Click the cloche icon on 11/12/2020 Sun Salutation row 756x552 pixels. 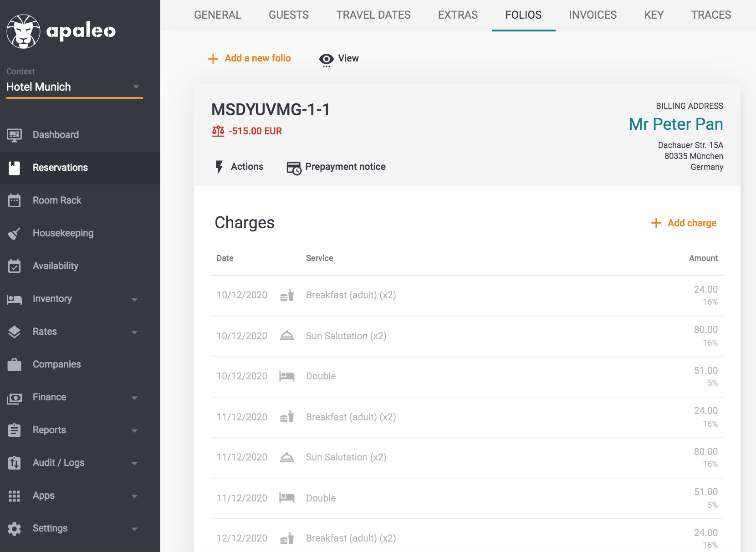click(x=287, y=457)
